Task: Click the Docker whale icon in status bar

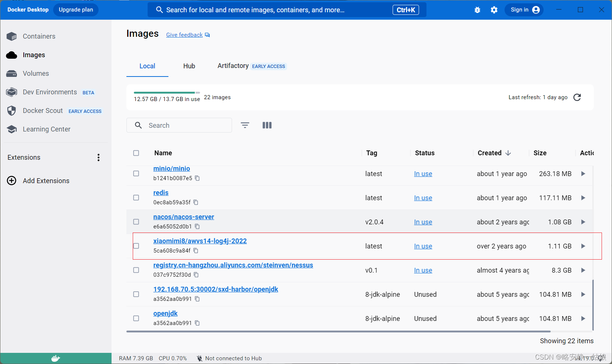Action: 56,358
